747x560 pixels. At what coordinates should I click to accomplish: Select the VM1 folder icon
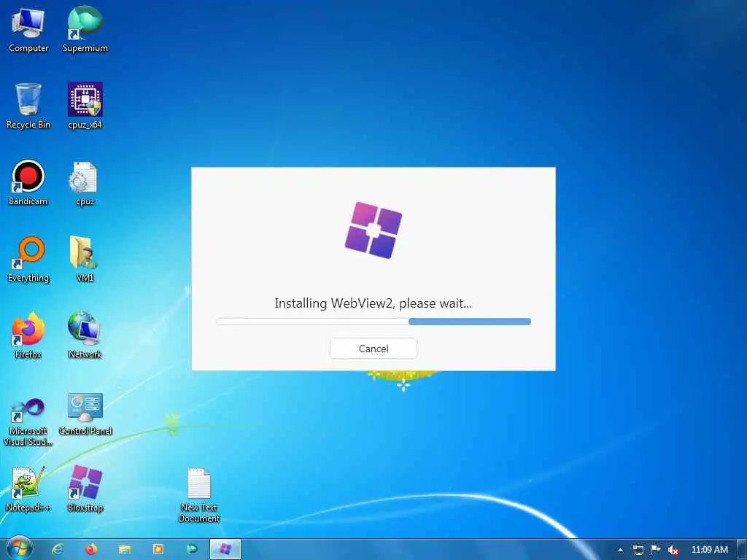(85, 260)
